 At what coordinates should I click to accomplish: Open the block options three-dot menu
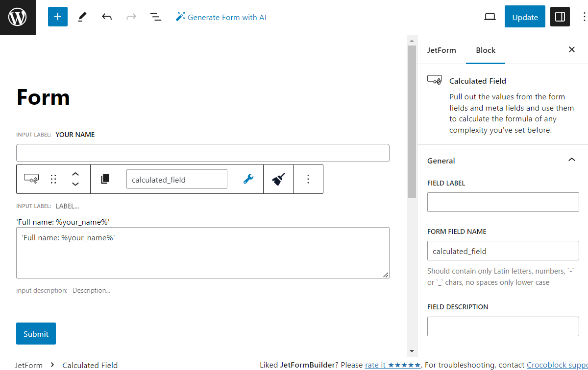tap(308, 179)
